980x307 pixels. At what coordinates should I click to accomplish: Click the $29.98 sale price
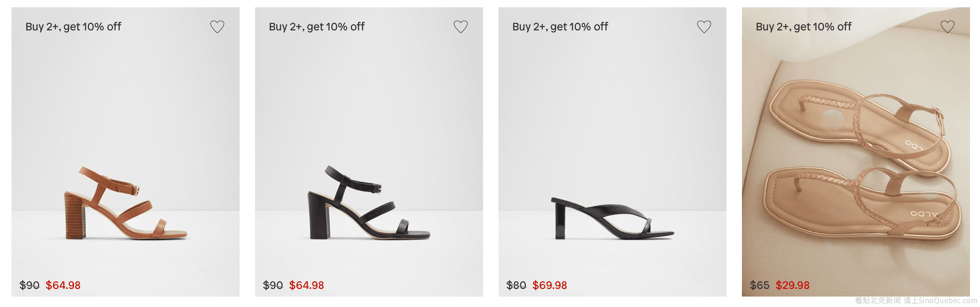[792, 285]
